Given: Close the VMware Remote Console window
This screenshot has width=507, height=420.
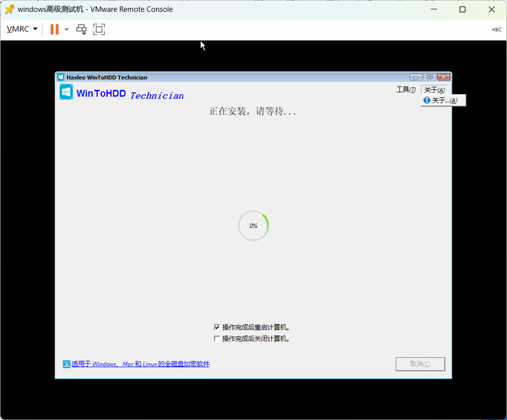Looking at the screenshot, I should tap(492, 9).
